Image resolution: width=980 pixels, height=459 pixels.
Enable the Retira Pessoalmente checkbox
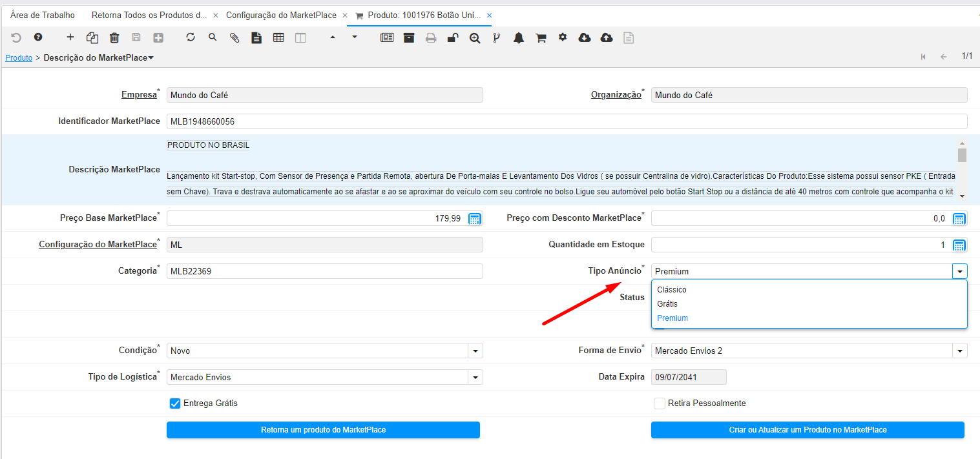coord(659,403)
